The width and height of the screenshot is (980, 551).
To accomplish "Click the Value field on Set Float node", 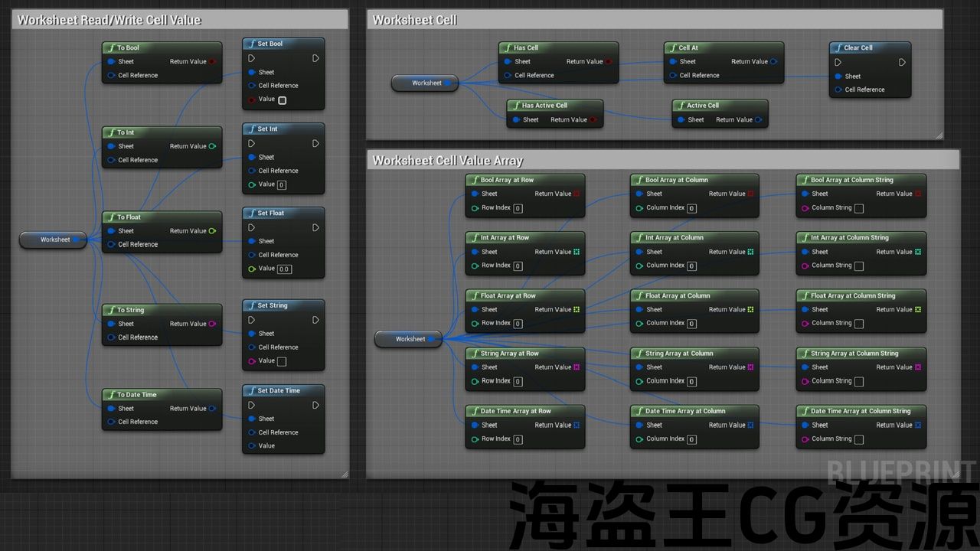I will coord(284,269).
